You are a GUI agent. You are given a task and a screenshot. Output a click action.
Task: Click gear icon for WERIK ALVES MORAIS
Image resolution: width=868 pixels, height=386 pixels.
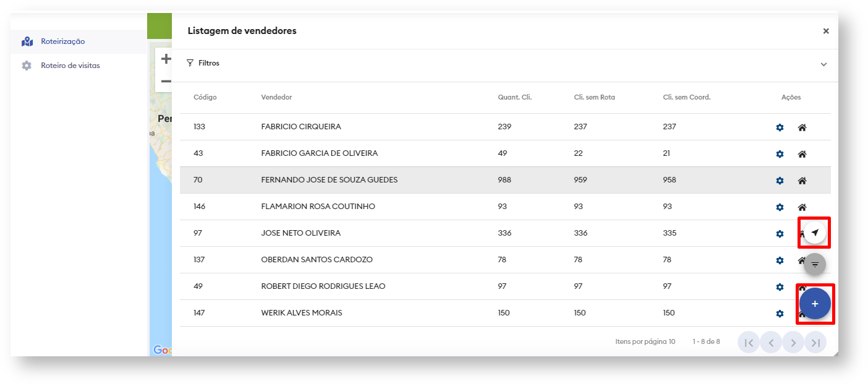point(780,314)
